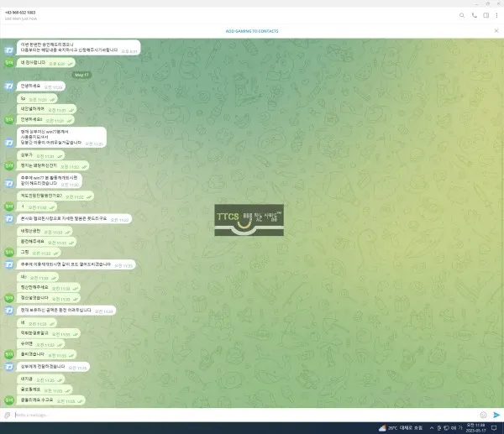Focus the Write a message input field
The width and height of the screenshot is (504, 434).
[x=246, y=415]
